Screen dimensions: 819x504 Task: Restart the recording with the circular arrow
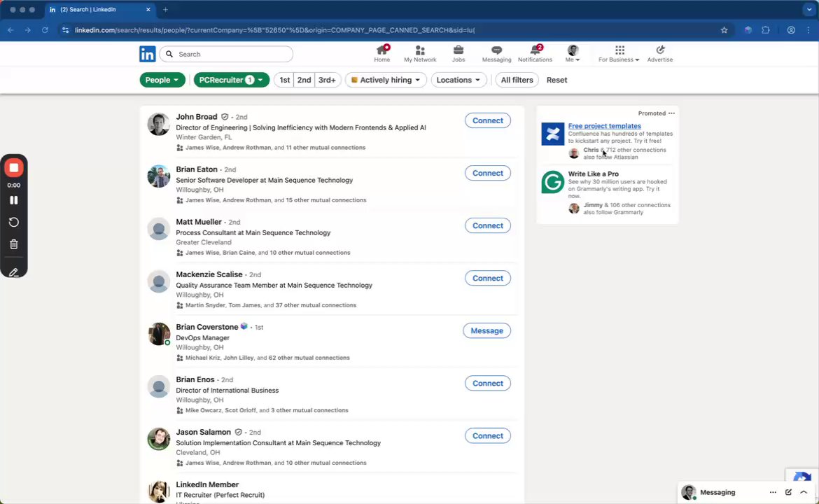click(x=14, y=222)
